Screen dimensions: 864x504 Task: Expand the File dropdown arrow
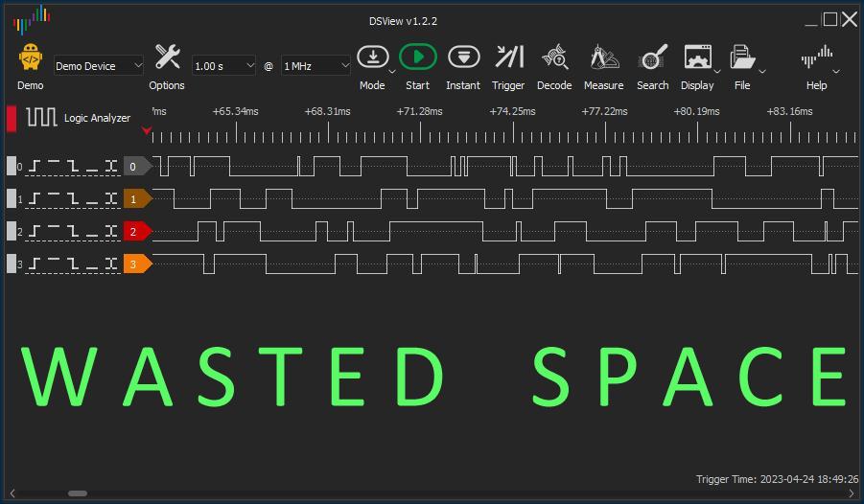762,72
